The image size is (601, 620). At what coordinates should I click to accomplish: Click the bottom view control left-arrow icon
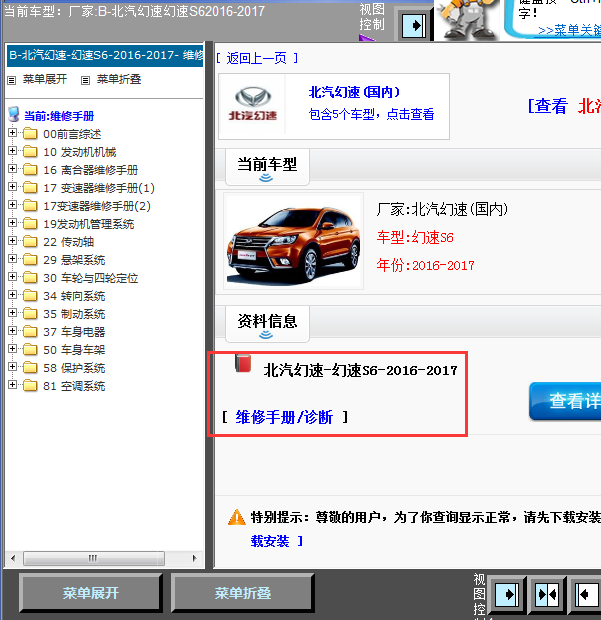click(x=586, y=594)
